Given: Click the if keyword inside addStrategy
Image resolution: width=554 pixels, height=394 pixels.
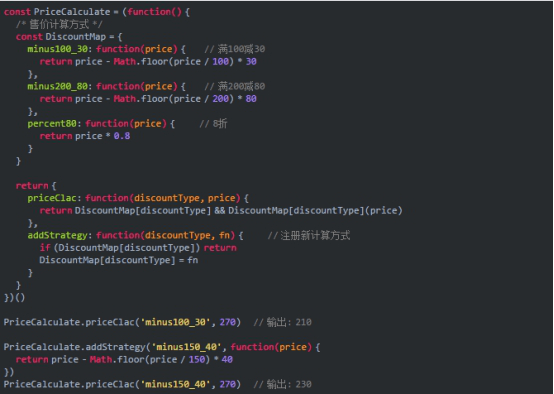Looking at the screenshot, I should click(x=45, y=248).
